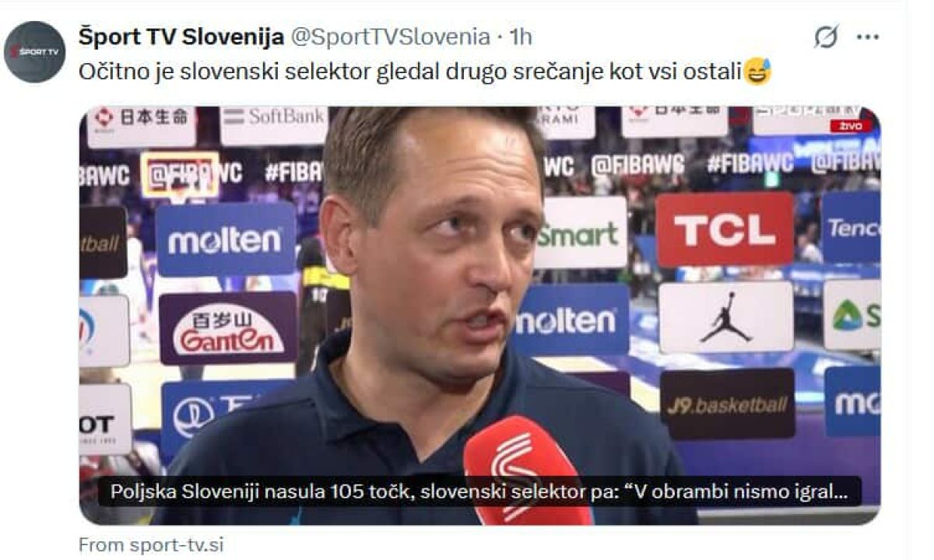
Task: Click the tweet text about slovenski selektor
Action: 410,72
